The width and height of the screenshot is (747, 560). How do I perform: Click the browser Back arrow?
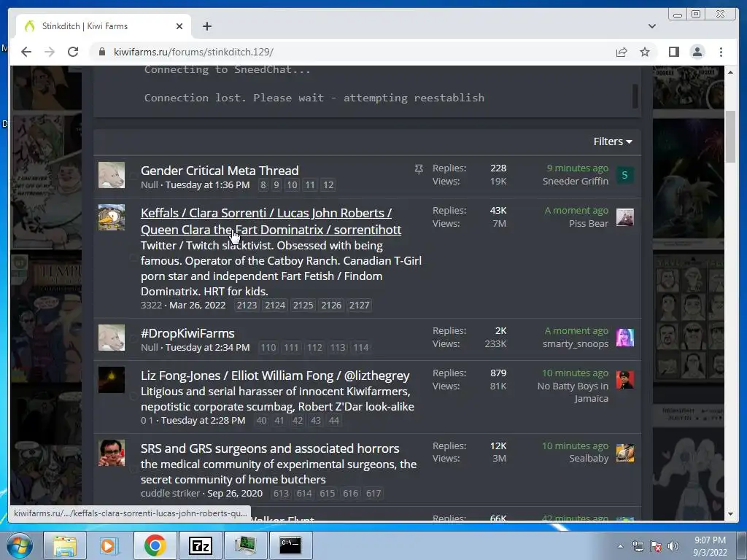[26, 52]
